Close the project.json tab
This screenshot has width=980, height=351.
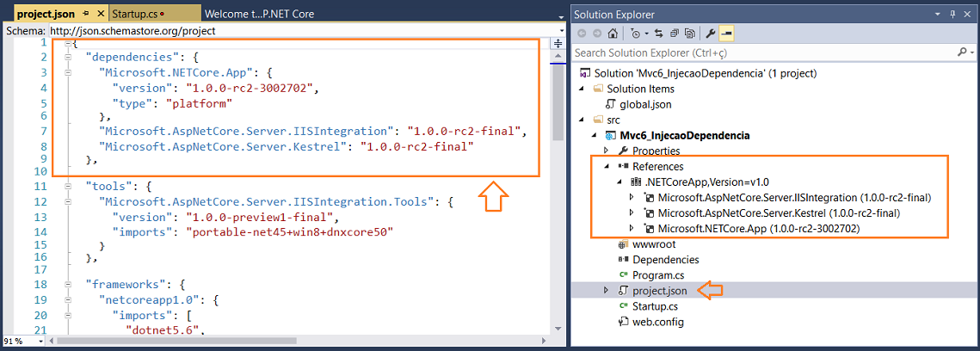click(x=99, y=13)
